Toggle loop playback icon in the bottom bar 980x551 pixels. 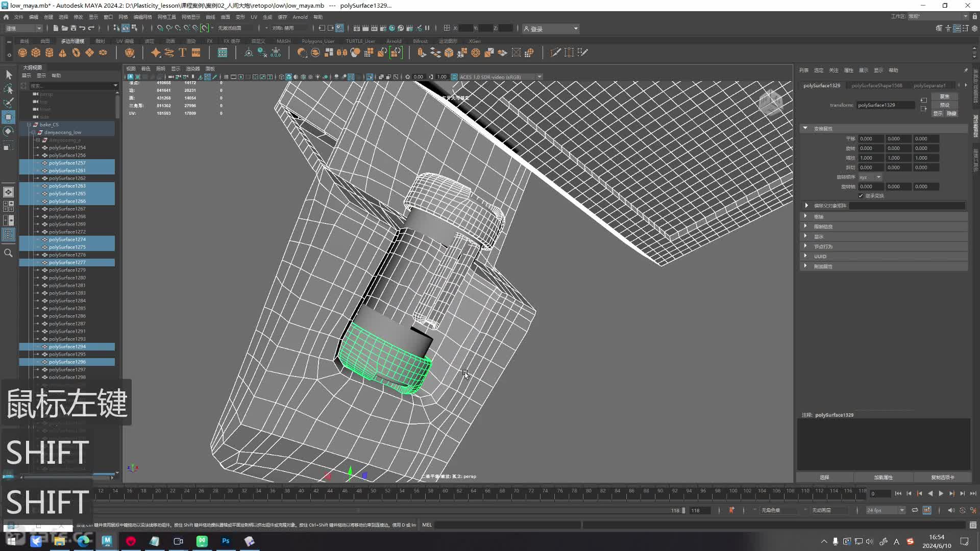point(915,510)
